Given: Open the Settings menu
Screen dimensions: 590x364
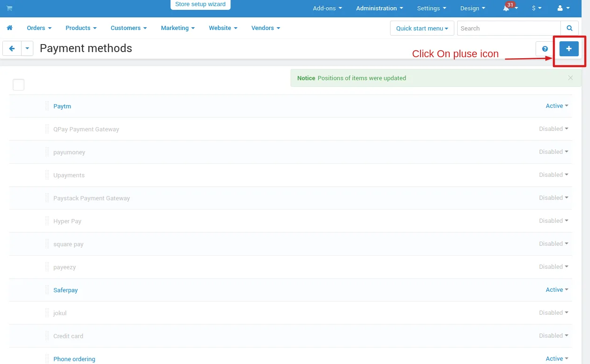Looking at the screenshot, I should (431, 8).
